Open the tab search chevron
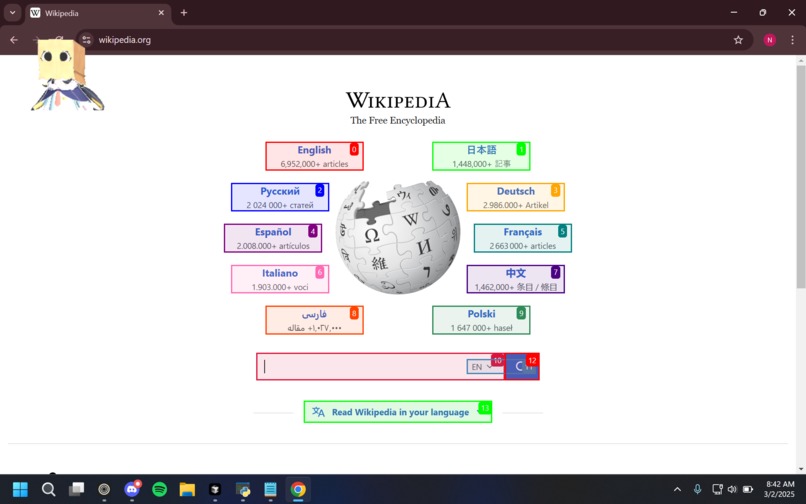 tap(12, 13)
